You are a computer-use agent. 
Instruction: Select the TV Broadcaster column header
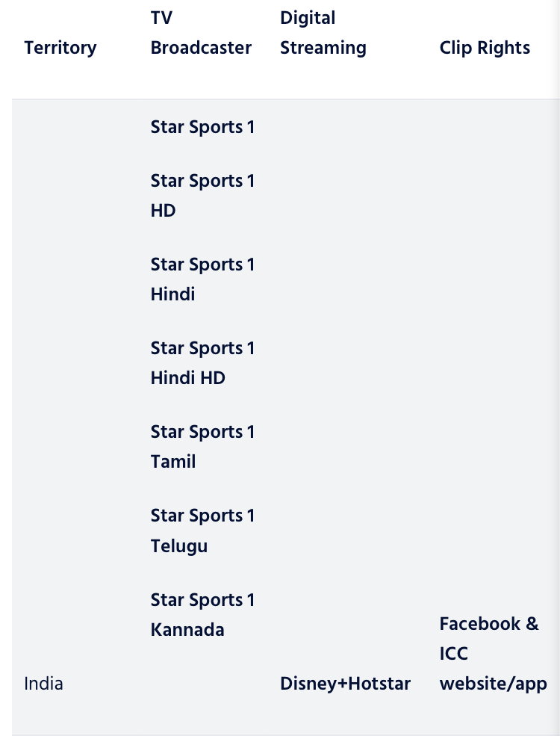click(201, 33)
